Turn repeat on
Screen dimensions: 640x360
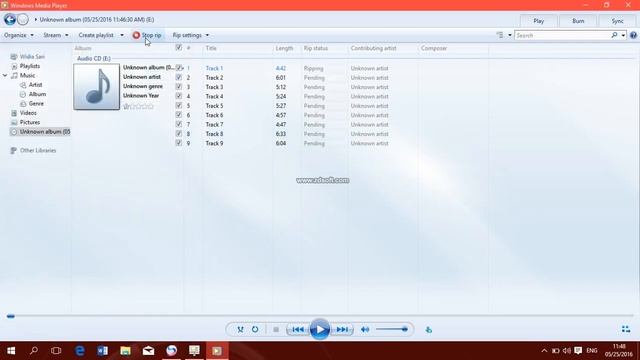[255, 329]
